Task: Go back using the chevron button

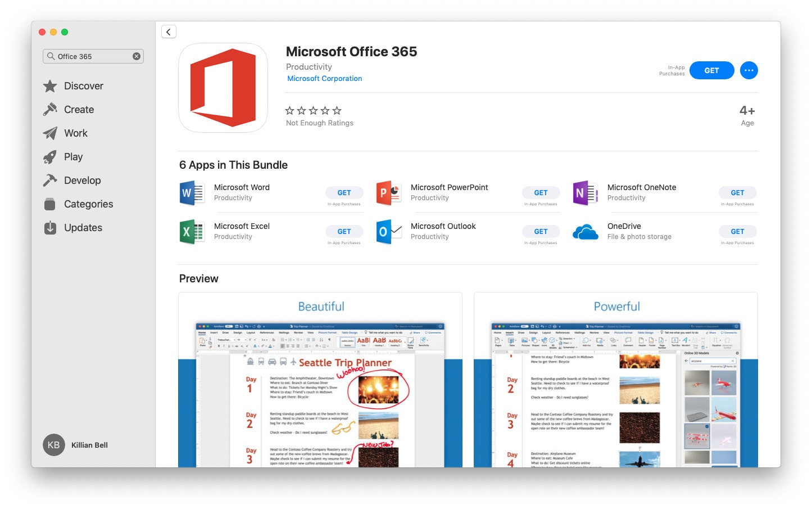Action: pos(169,32)
